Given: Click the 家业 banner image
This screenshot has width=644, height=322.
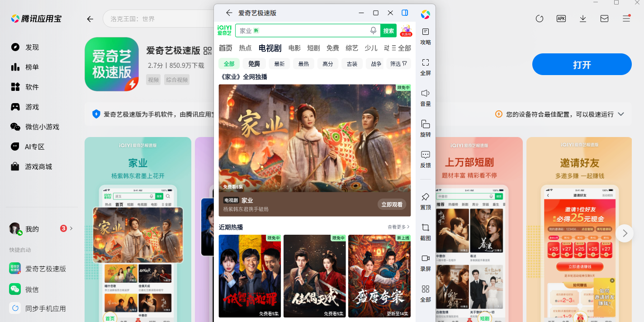Looking at the screenshot, I should [x=315, y=138].
